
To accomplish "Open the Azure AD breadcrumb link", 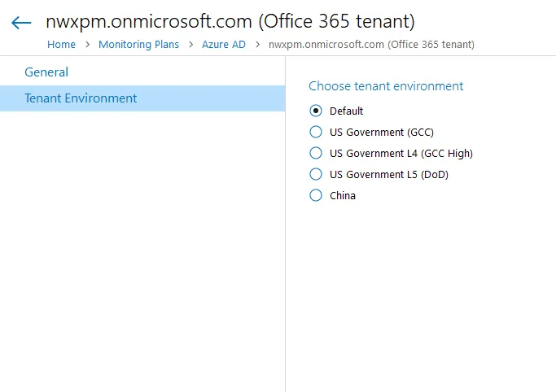I will click(x=224, y=44).
